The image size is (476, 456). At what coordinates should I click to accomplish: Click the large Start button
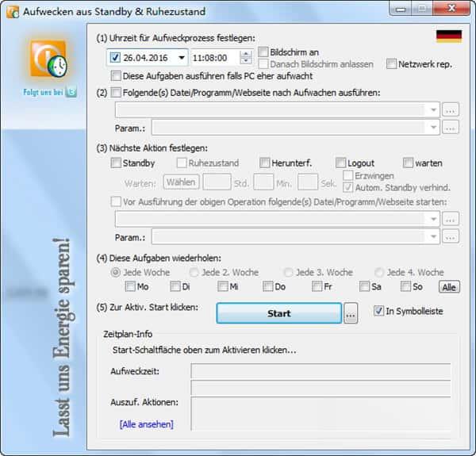click(x=279, y=313)
